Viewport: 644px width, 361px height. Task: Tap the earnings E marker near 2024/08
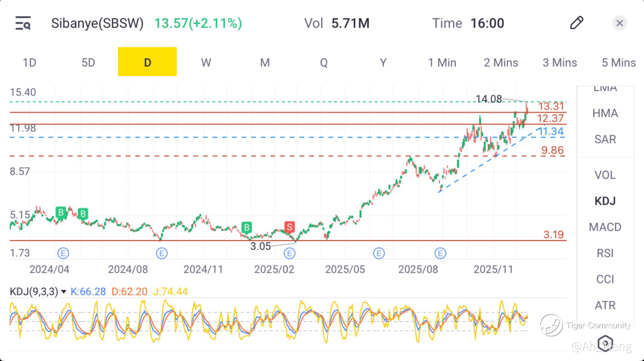(x=162, y=253)
